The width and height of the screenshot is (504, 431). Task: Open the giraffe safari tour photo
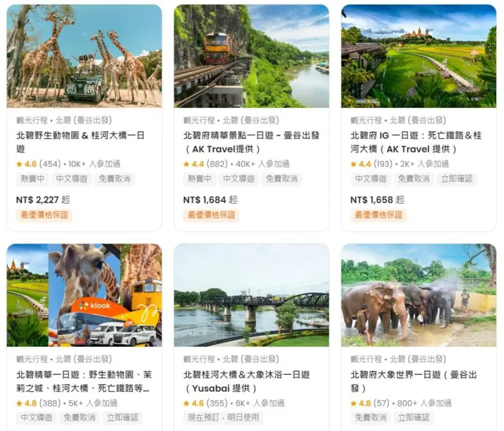(84, 56)
